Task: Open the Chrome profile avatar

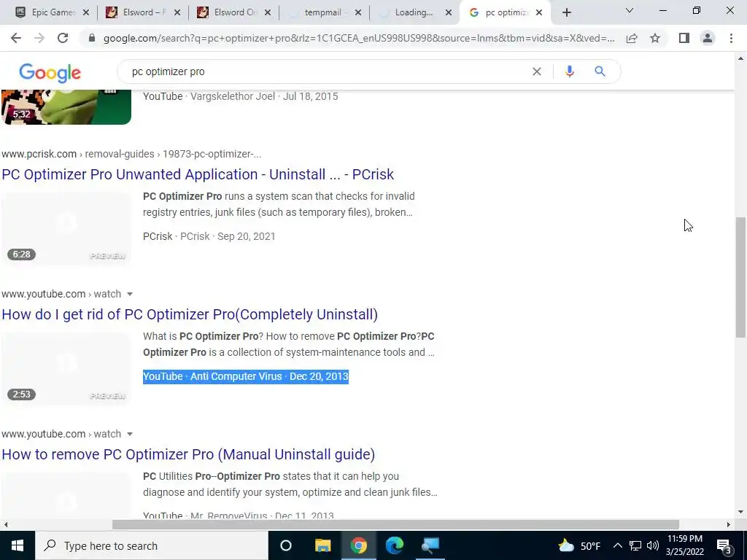Action: point(708,38)
